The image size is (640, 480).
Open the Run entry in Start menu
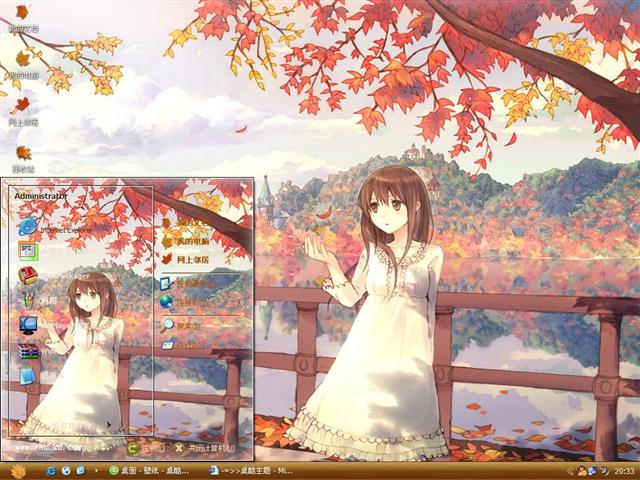pyautogui.click(x=181, y=345)
